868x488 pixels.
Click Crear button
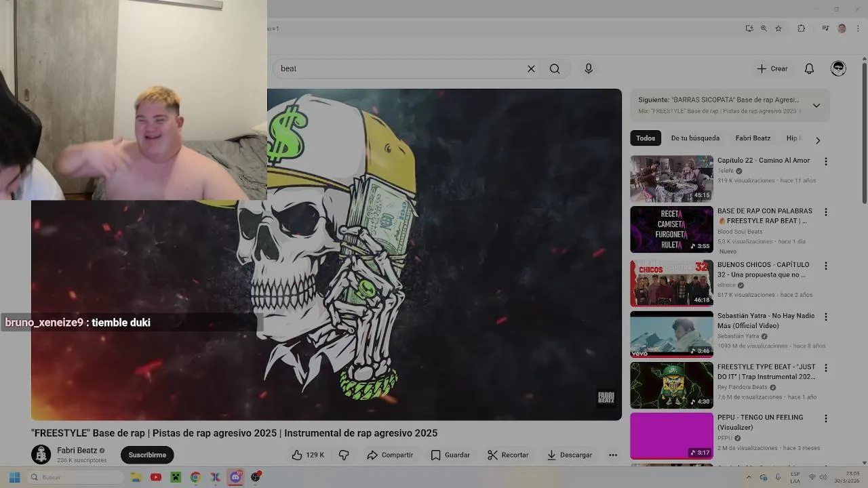772,68
